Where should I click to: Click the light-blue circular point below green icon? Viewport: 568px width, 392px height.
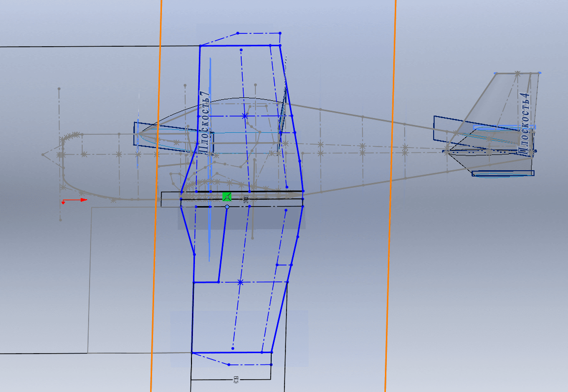227,207
